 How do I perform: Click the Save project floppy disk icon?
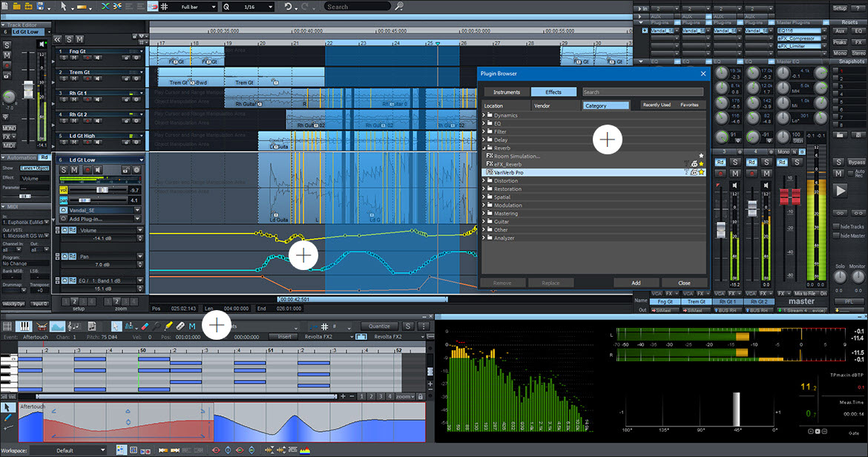[42, 7]
